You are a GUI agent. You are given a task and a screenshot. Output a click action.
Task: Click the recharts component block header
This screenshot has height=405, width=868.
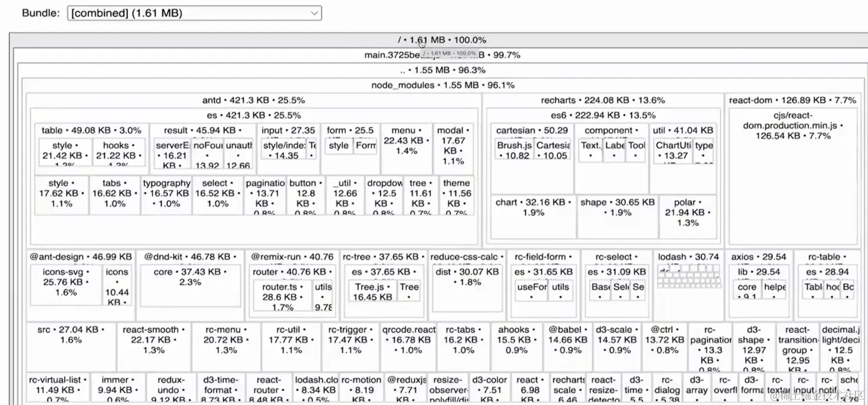pyautogui.click(x=612, y=131)
